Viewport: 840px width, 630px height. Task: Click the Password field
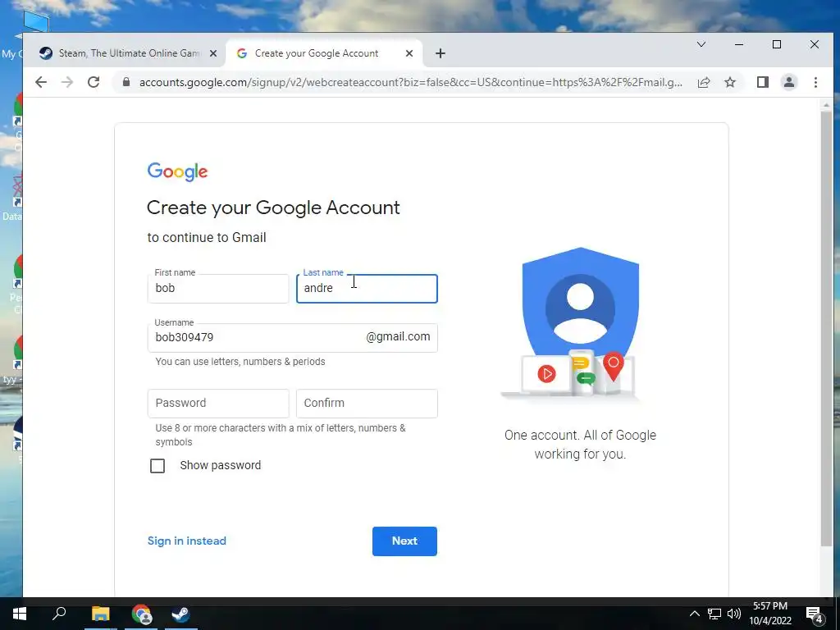click(x=218, y=404)
